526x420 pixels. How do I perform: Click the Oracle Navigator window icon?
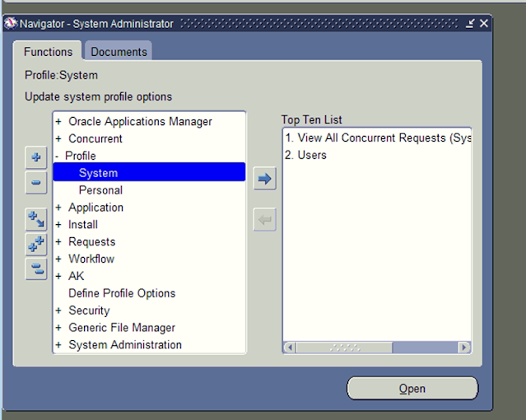point(11,24)
